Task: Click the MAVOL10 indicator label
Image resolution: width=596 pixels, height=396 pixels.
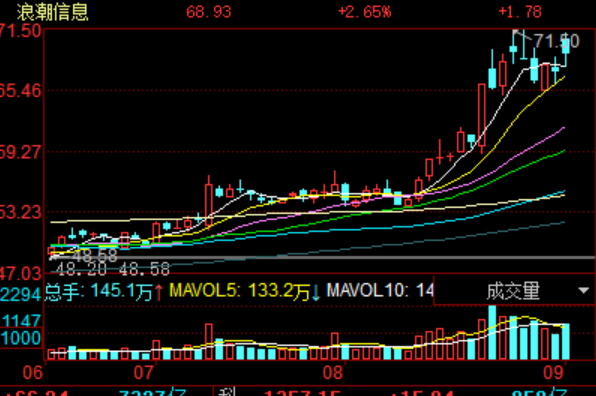Action: point(380,291)
